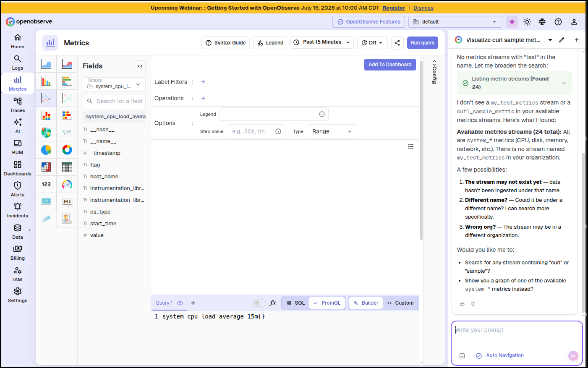This screenshot has height=368, width=588.
Task: Open the Past 15 Minutes time range dropdown
Action: 322,42
